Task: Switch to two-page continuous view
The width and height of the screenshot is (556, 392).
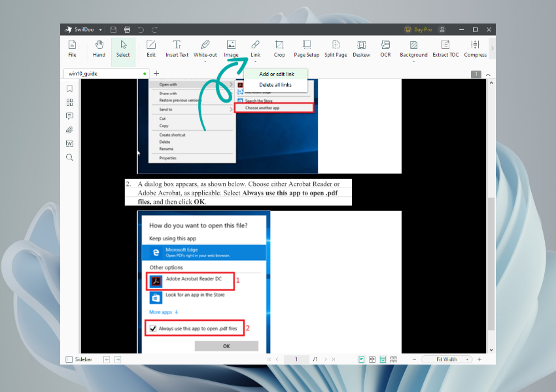Action: point(394,359)
